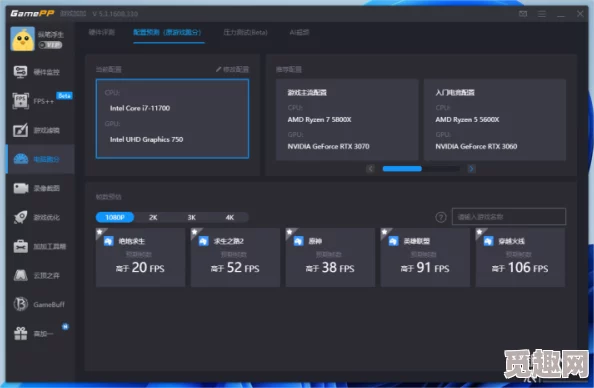Switch to the stress test (Beta) tab
This screenshot has height=388, width=594.
coord(245,32)
